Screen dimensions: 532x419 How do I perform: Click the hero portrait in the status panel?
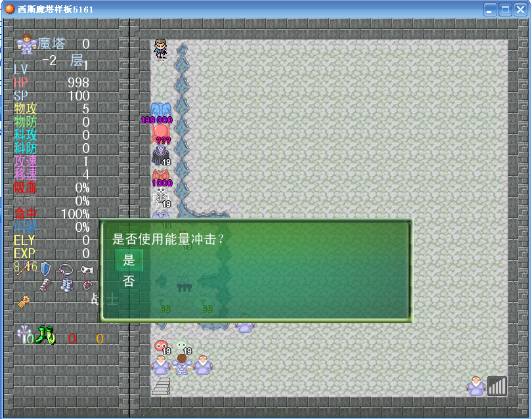27,44
